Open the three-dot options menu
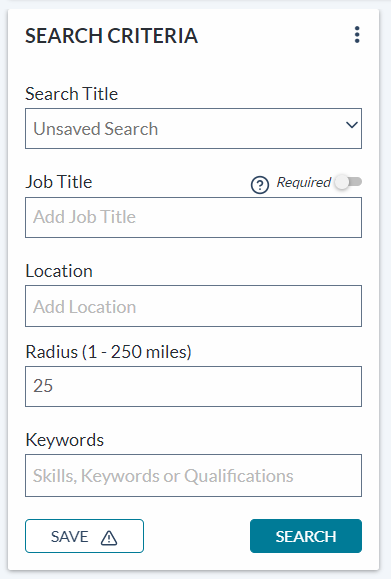 pos(357,35)
